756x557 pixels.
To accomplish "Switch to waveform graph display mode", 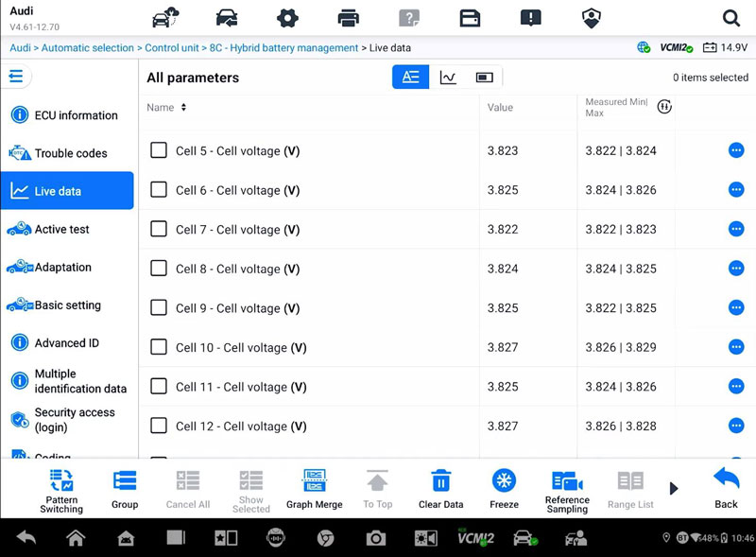I will (448, 78).
